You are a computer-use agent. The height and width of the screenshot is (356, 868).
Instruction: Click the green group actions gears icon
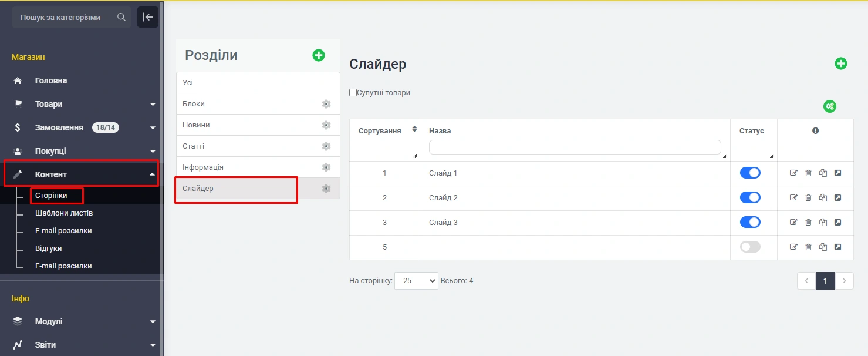click(829, 106)
